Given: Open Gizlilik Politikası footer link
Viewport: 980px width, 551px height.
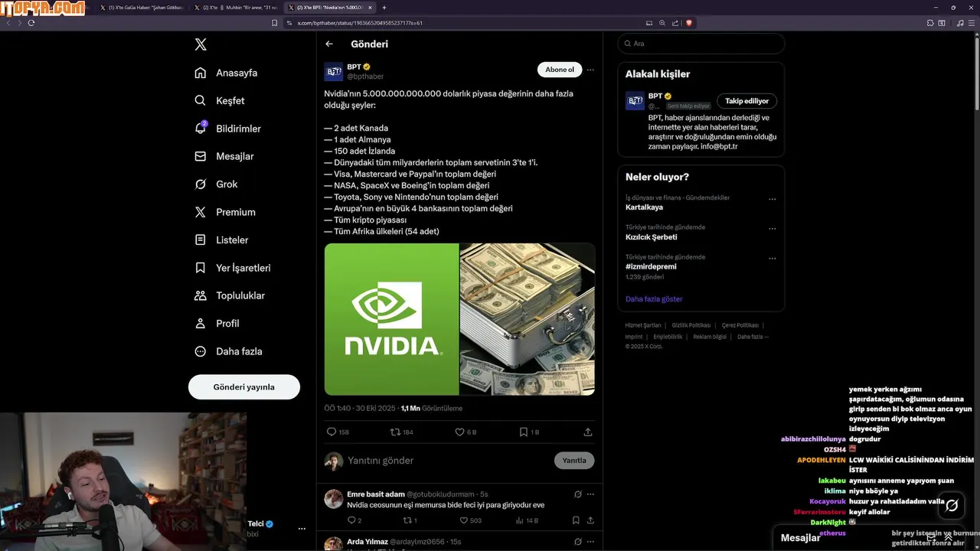Looking at the screenshot, I should (691, 325).
